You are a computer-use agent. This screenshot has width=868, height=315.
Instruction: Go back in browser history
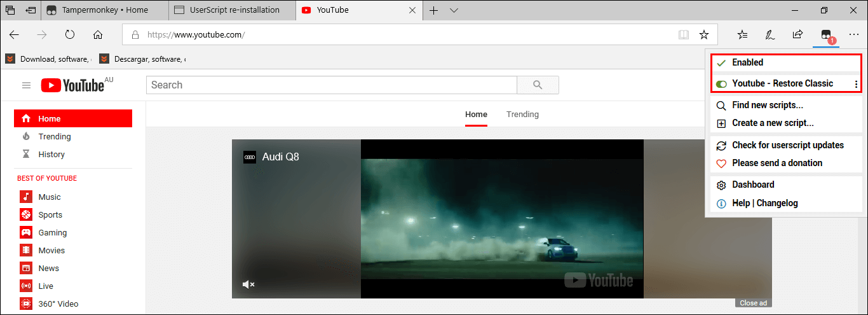click(14, 35)
